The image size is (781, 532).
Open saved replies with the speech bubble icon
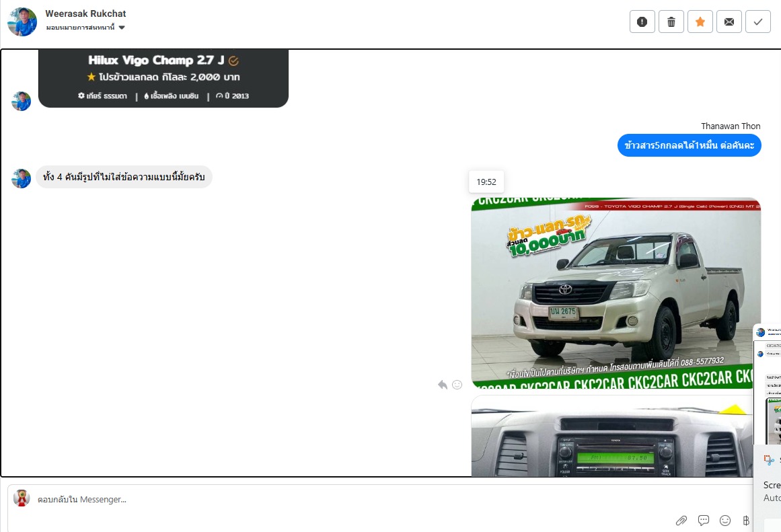coord(703,521)
